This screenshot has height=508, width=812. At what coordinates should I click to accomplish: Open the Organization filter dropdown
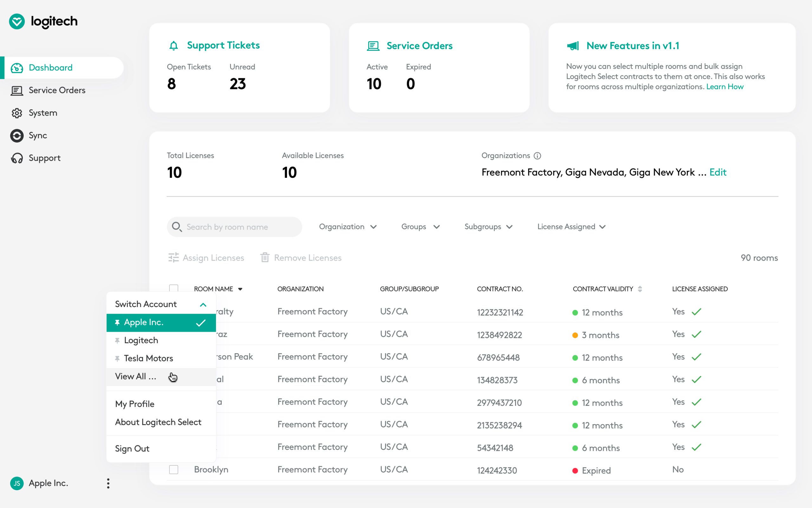(x=348, y=227)
